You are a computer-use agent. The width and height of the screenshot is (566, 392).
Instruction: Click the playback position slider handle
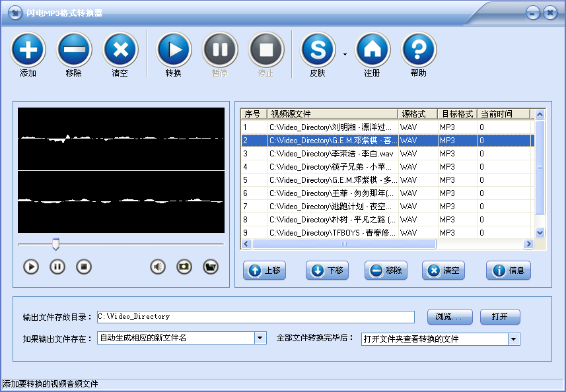(x=56, y=245)
